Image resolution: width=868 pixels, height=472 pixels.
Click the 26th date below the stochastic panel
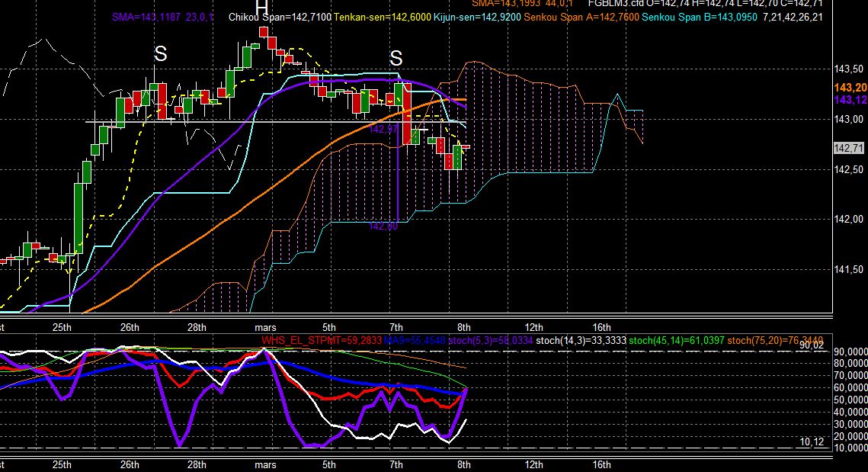tap(130, 465)
